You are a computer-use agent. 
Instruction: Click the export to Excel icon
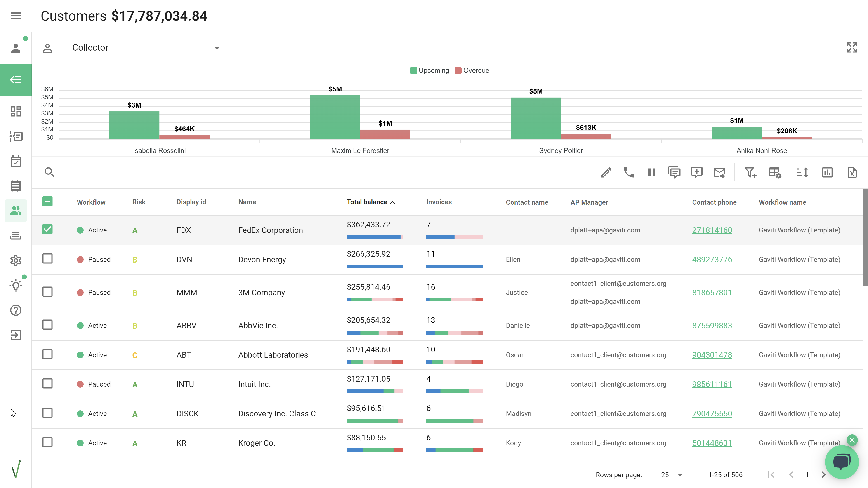pyautogui.click(x=852, y=172)
